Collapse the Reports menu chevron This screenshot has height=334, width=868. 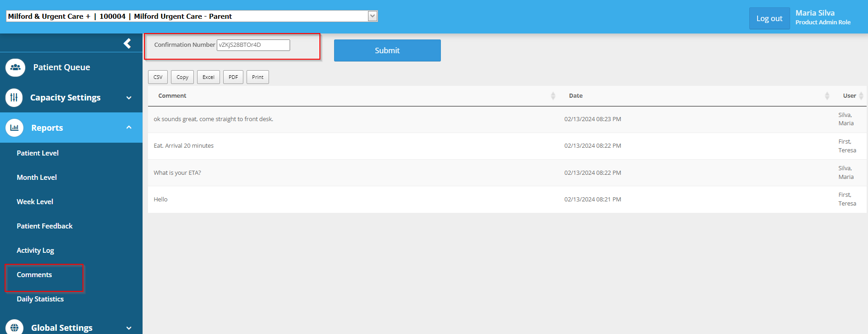click(x=129, y=128)
